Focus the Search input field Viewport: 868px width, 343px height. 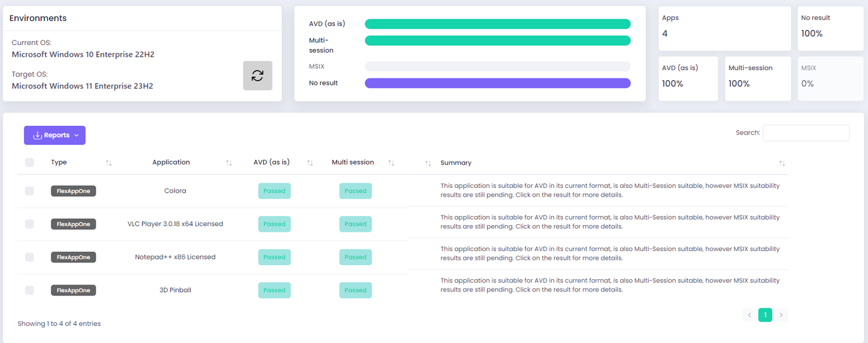click(805, 133)
